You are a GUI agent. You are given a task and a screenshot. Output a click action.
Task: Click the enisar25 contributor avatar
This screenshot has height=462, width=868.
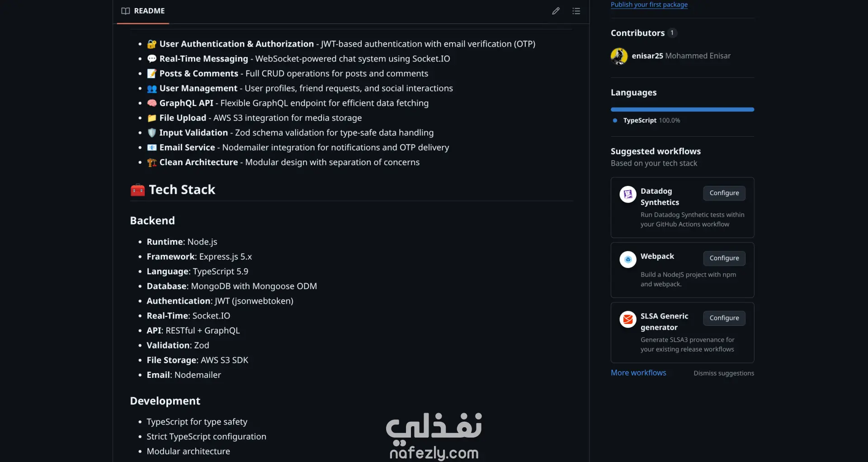619,56
